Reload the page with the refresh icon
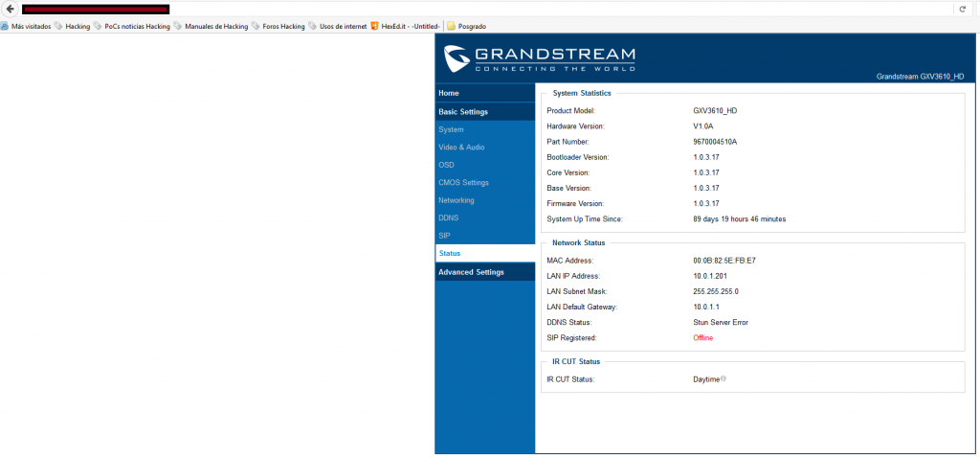980x457 pixels. pos(962,9)
